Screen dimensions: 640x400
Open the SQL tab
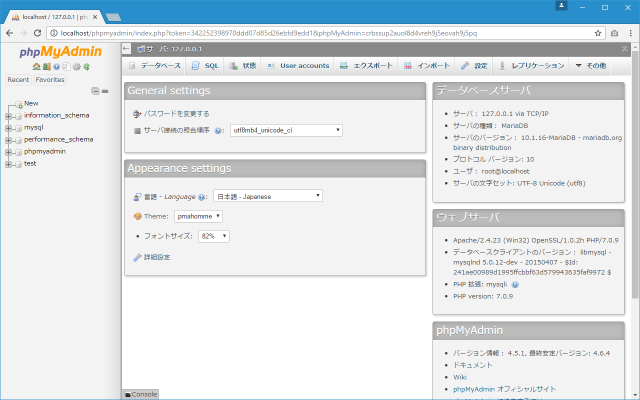(205, 66)
